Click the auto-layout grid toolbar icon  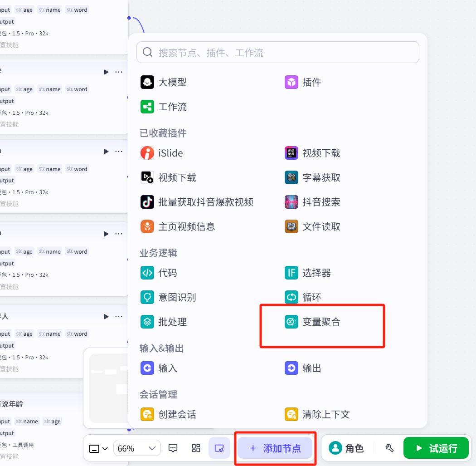196,448
